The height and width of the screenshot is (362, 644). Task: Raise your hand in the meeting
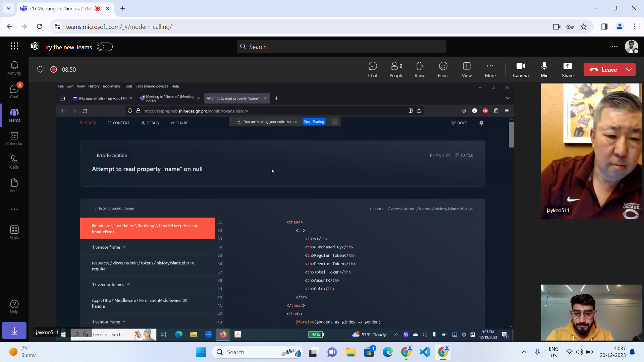(x=420, y=69)
